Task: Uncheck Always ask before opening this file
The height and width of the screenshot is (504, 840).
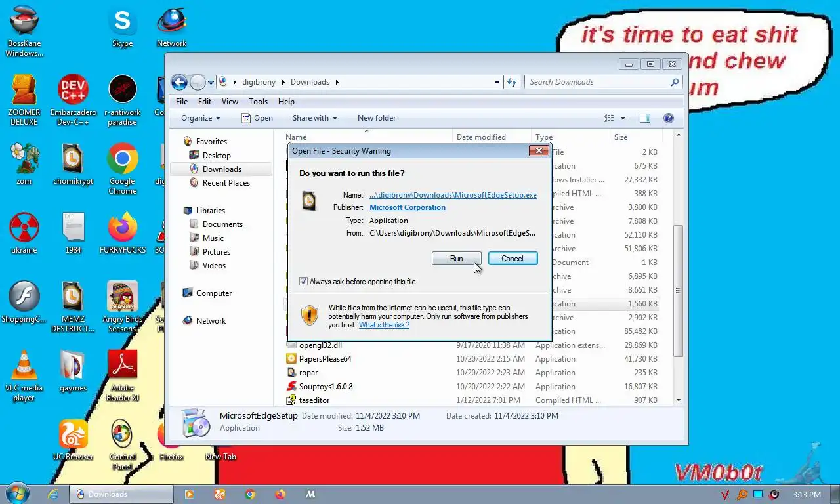Action: pyautogui.click(x=303, y=282)
